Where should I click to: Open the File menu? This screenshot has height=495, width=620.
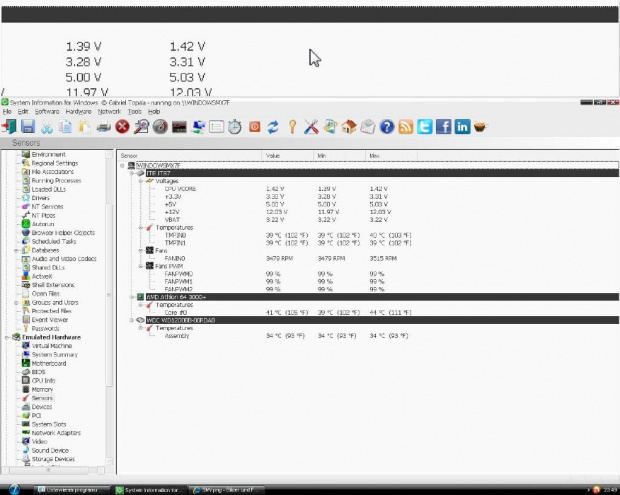pos(7,111)
